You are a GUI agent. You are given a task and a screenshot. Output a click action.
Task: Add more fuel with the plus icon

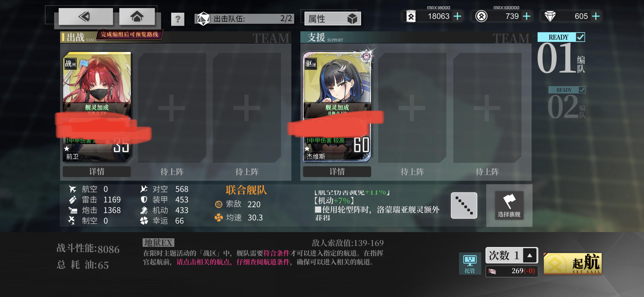[x=457, y=16]
